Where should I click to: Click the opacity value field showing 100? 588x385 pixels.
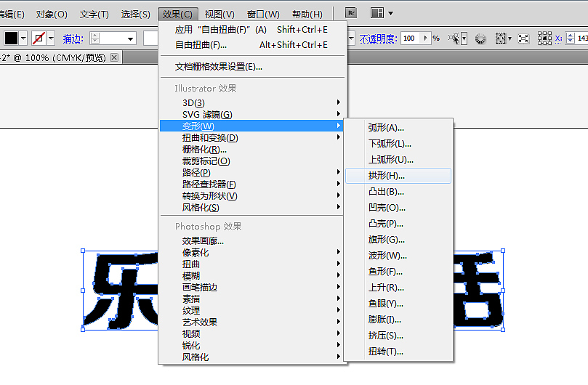410,38
